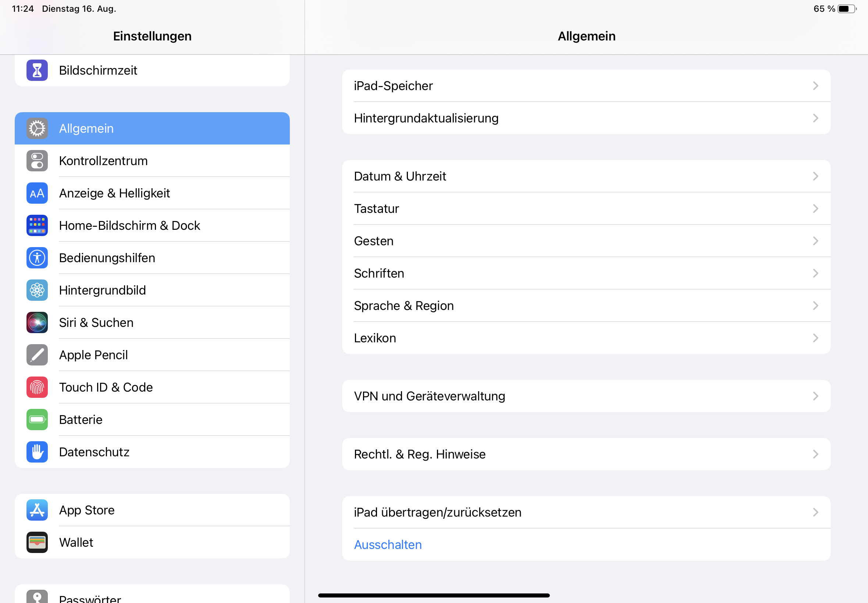Select the Hintergrundbild label
Screen dimensions: 868x603
click(102, 290)
